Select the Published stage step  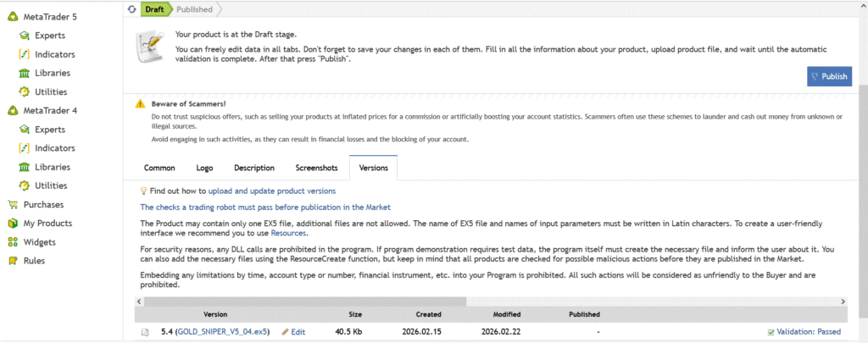point(194,8)
